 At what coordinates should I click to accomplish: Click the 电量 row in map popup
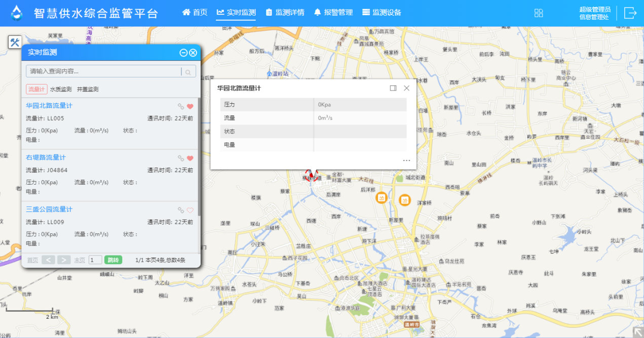click(x=313, y=145)
